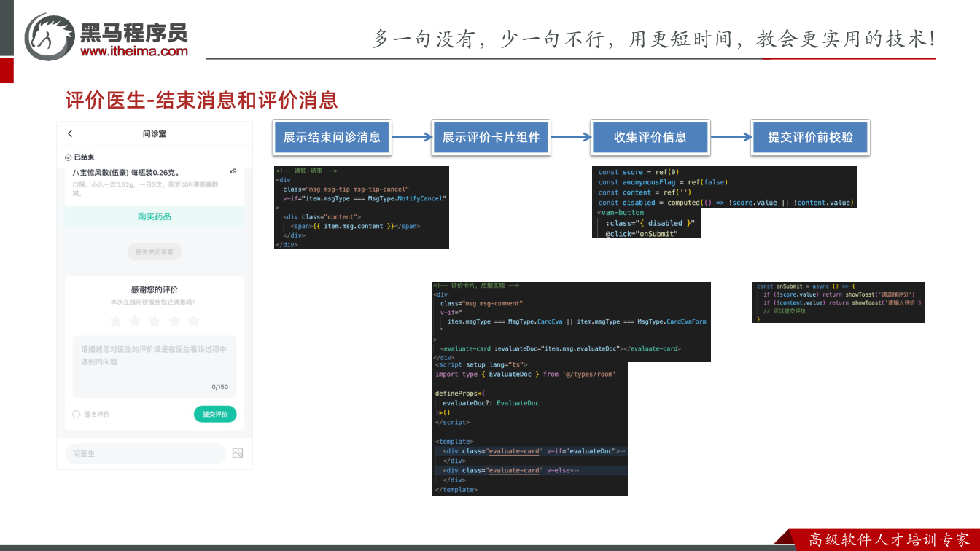Tap the back chevron in 问诊室 header

tap(70, 134)
